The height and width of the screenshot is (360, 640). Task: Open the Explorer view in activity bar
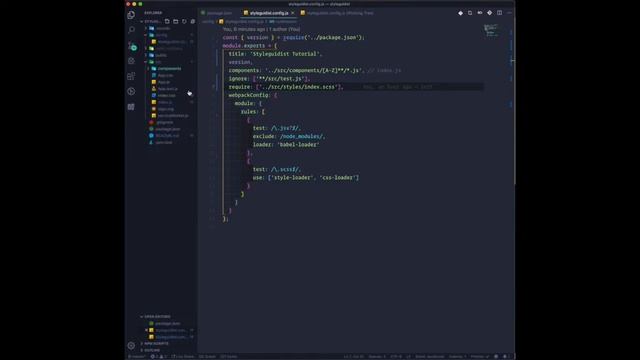click(131, 15)
